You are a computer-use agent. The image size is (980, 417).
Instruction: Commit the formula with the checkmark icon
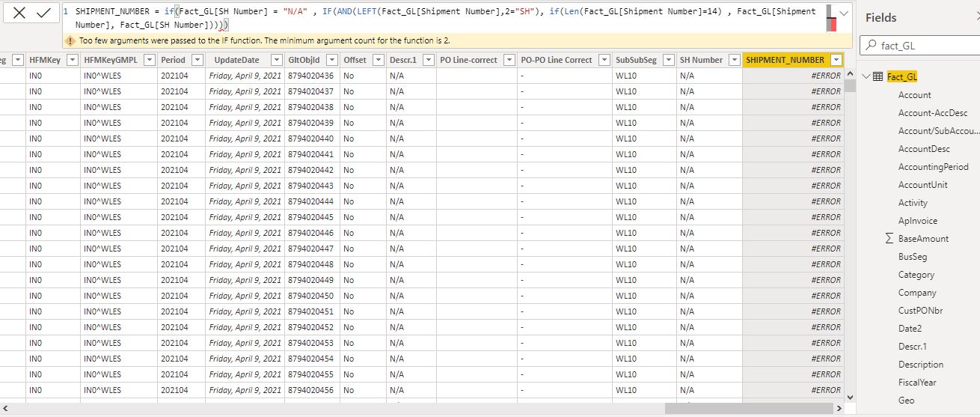coord(43,13)
